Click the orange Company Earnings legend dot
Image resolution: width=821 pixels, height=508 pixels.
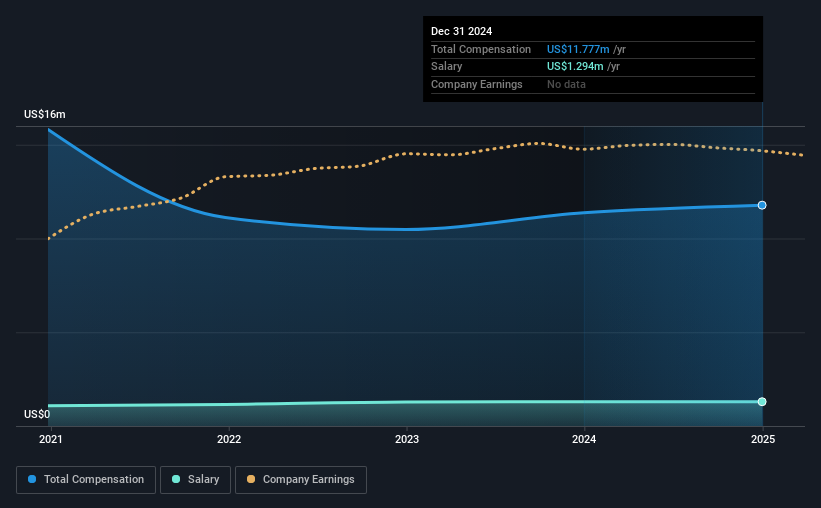(251, 479)
